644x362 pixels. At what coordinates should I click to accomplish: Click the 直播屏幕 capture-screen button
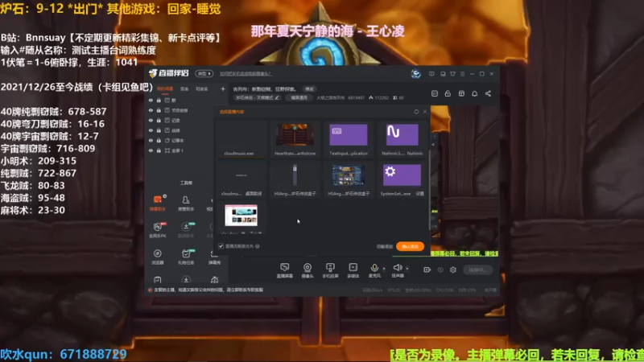pos(285,270)
